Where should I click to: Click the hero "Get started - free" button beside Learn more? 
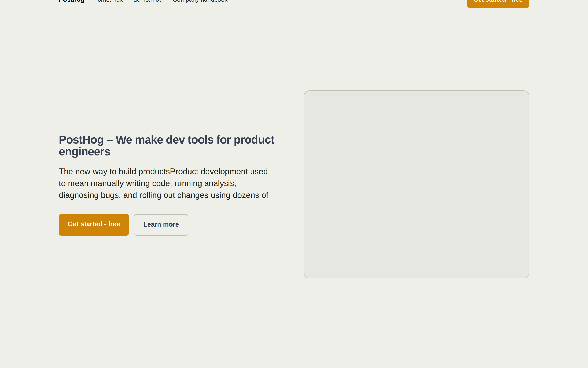[94, 225]
